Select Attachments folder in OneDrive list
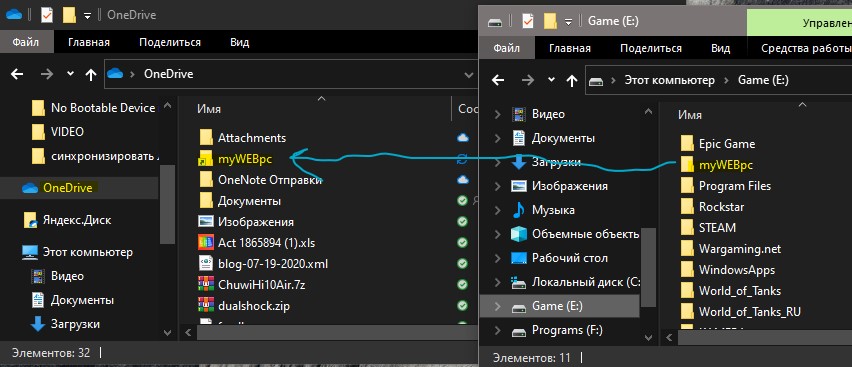Image resolution: width=852 pixels, height=367 pixels. tap(242, 138)
